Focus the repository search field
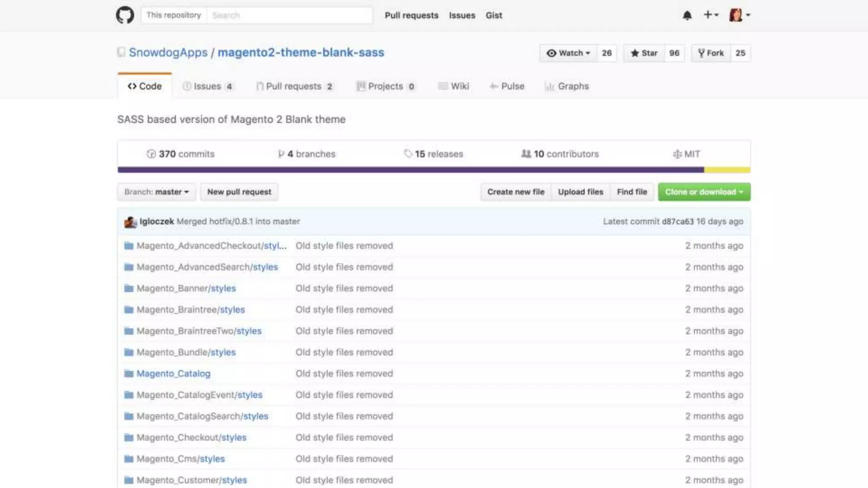 (289, 15)
